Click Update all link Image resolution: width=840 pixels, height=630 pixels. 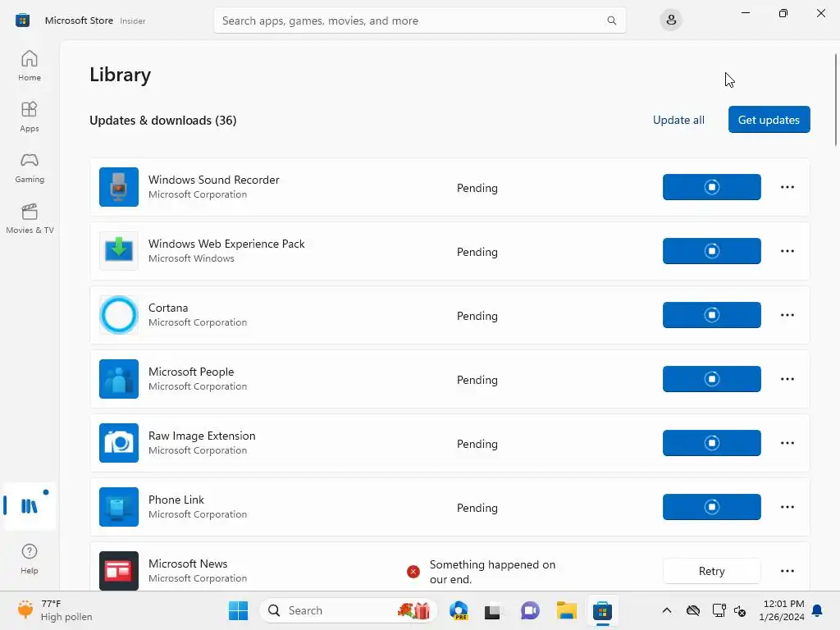(678, 120)
